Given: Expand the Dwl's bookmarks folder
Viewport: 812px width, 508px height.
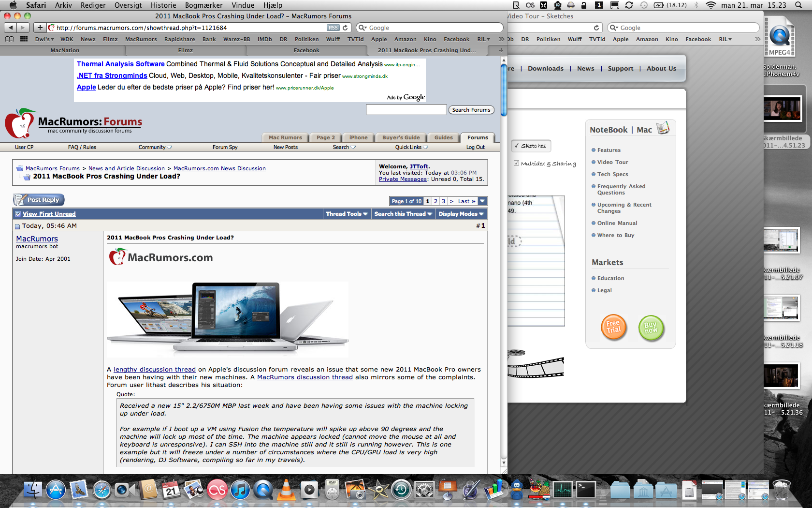Looking at the screenshot, I should pyautogui.click(x=44, y=39).
